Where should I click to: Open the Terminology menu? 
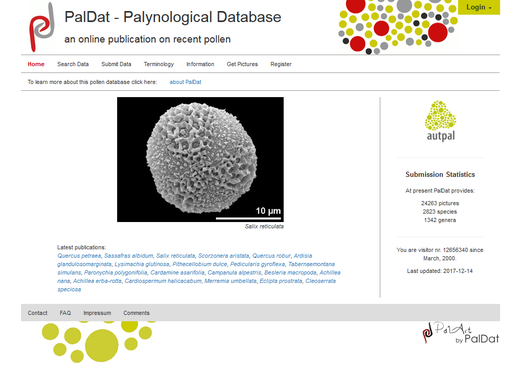click(159, 64)
